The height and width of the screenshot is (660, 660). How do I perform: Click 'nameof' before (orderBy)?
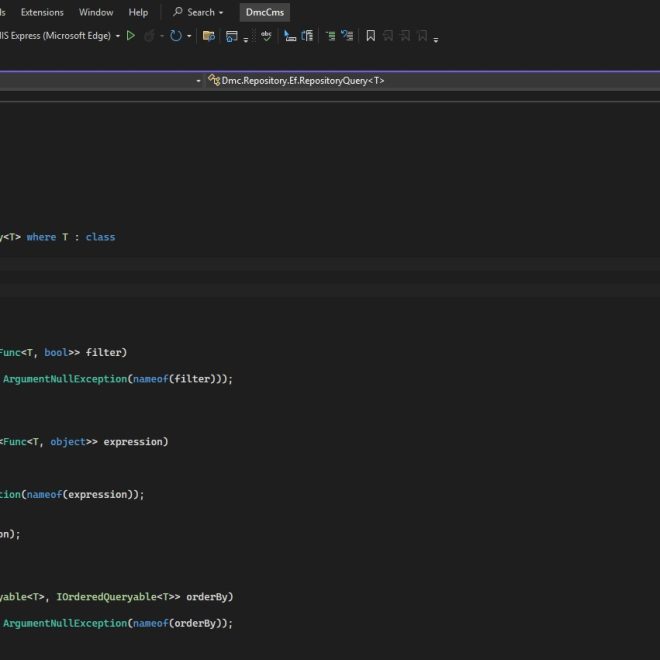151,623
